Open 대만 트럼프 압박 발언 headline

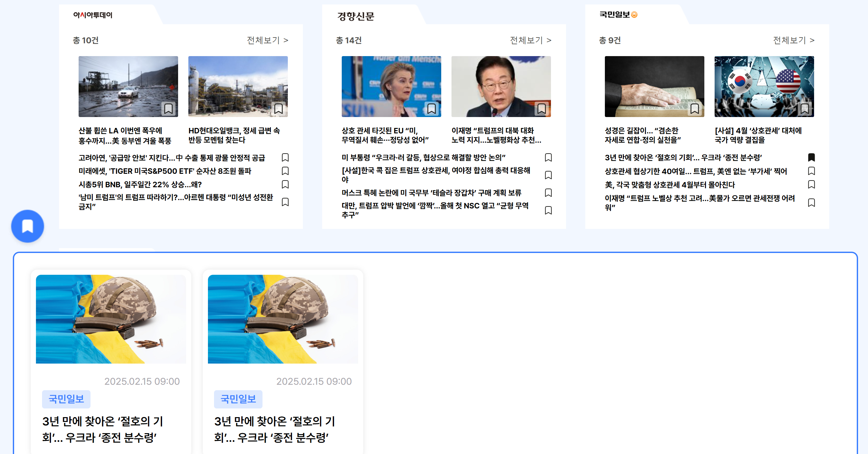(x=435, y=210)
